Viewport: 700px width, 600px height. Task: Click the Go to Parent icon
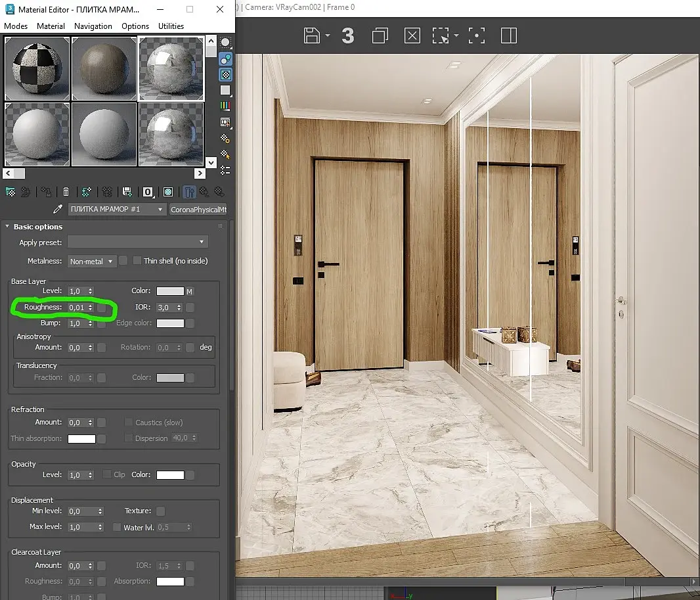click(204, 192)
